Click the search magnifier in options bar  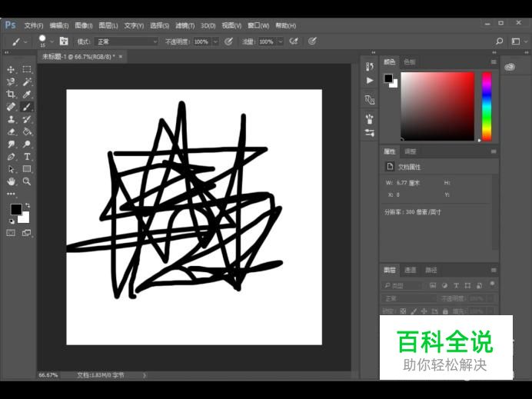tap(499, 42)
